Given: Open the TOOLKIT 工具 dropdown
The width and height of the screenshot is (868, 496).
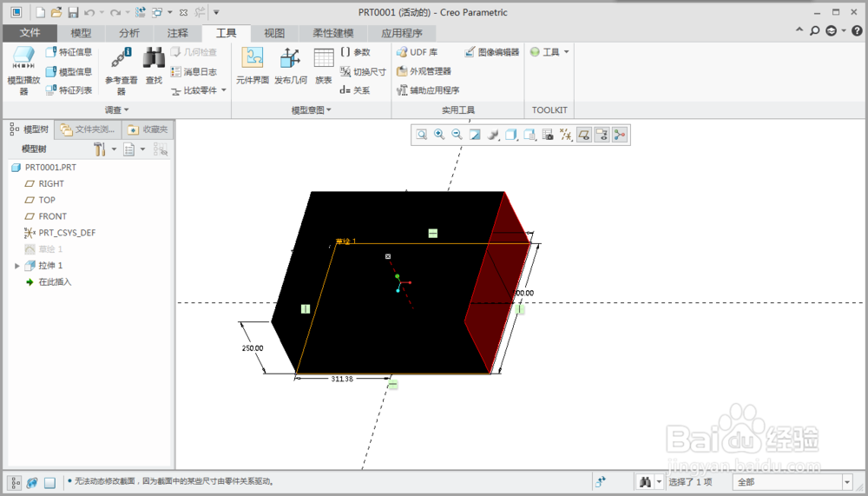Looking at the screenshot, I should tap(549, 52).
